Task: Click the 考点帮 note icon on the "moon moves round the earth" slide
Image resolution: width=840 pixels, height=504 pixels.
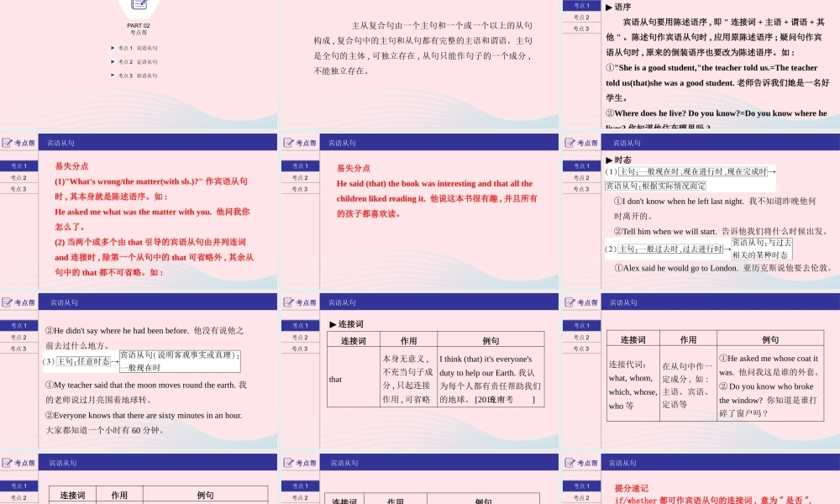Action: click(x=8, y=302)
